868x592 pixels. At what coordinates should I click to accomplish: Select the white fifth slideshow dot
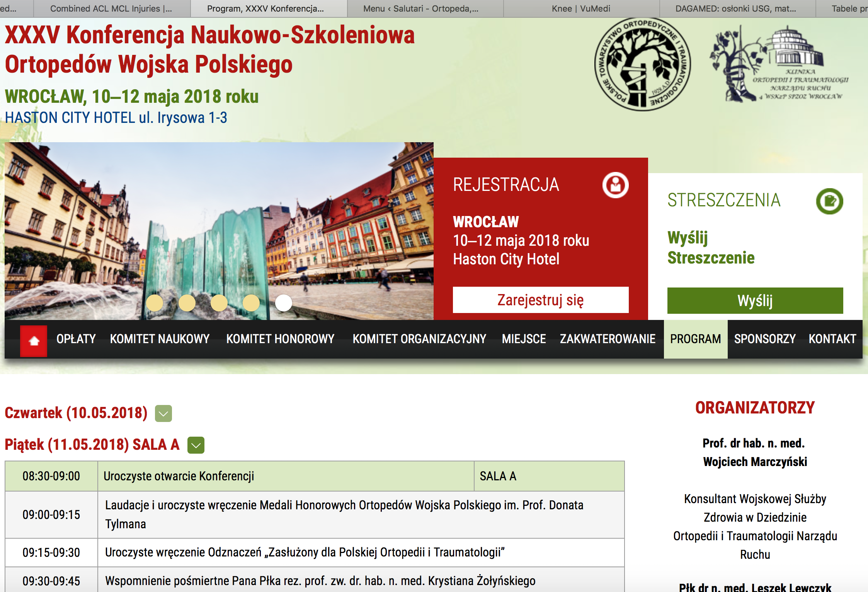(x=284, y=303)
